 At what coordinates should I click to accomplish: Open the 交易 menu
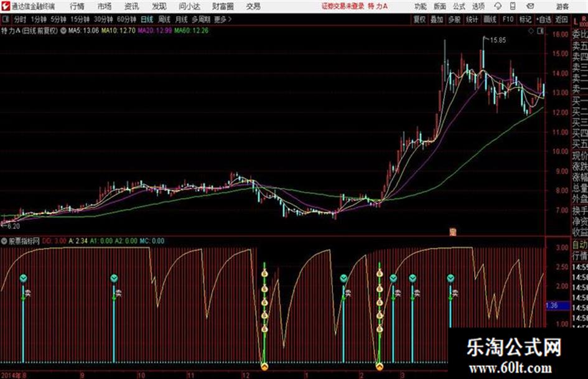(x=253, y=6)
